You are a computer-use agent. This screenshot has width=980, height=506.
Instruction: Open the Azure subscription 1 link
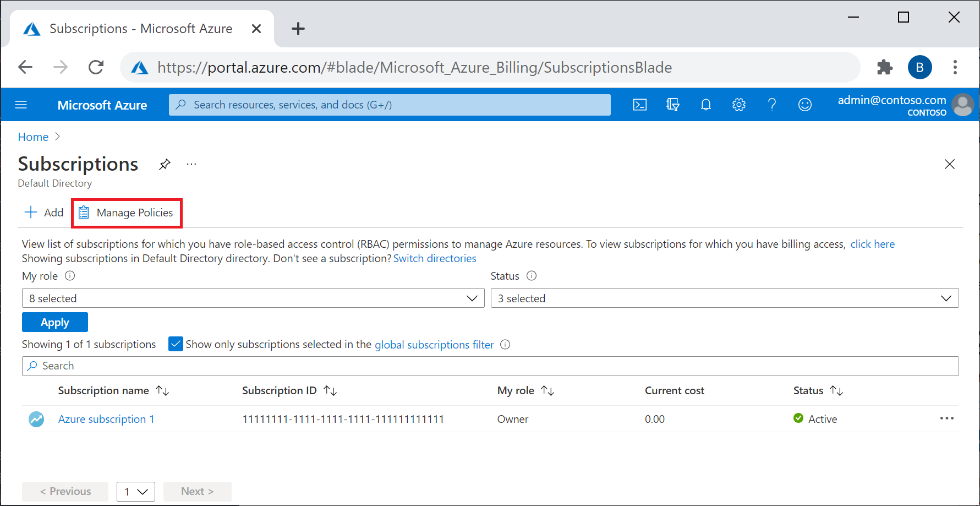tap(106, 419)
